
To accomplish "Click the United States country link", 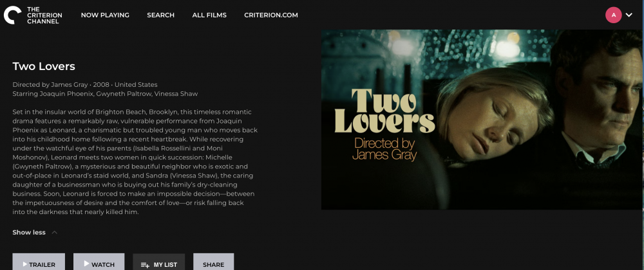I will tap(136, 85).
